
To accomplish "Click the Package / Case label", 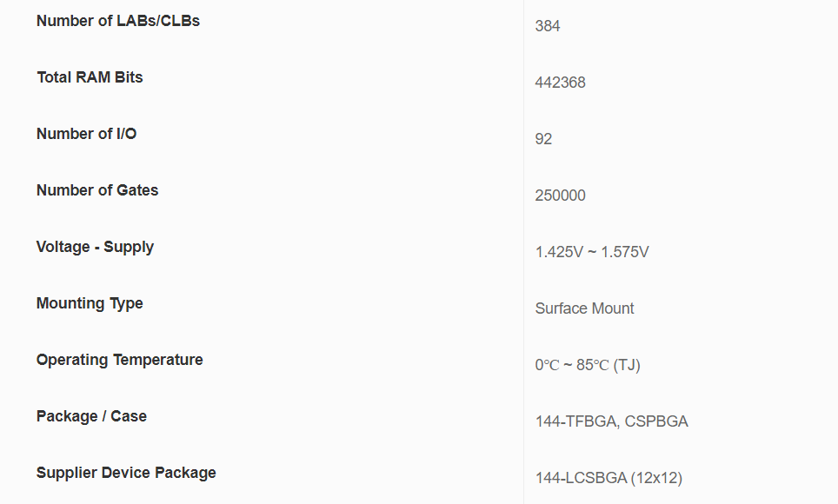I will 91,416.
